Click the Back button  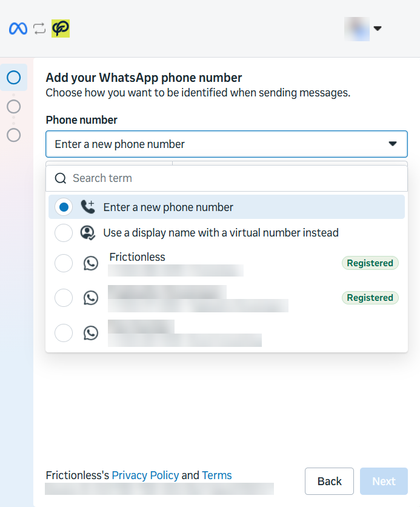329,481
